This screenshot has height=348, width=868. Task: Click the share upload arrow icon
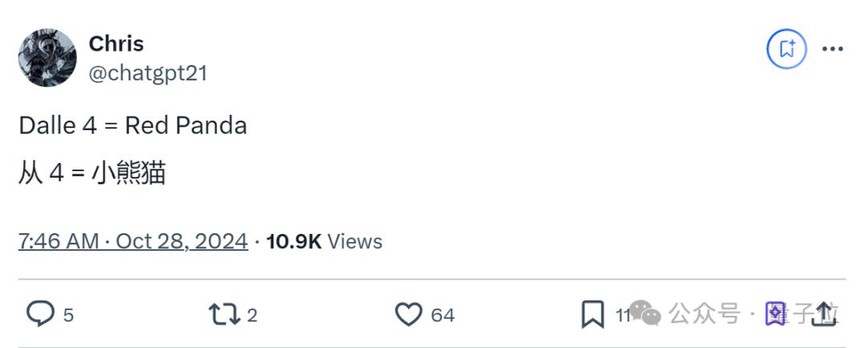click(x=824, y=313)
